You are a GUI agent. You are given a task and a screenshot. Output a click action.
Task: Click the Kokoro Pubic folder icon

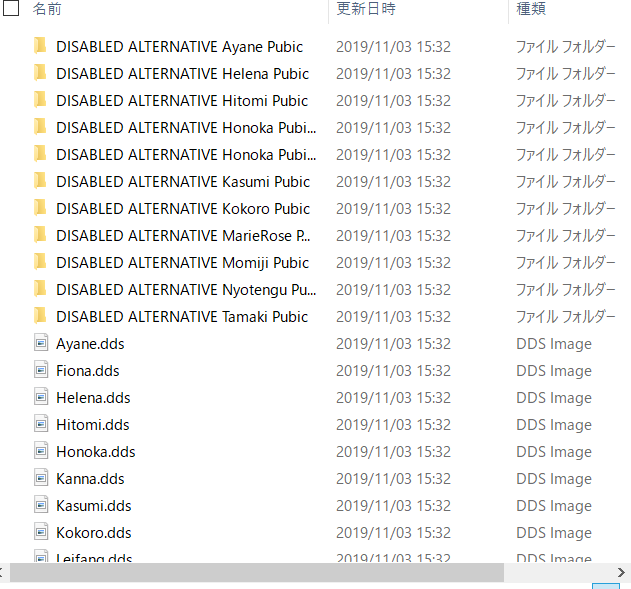coord(41,208)
